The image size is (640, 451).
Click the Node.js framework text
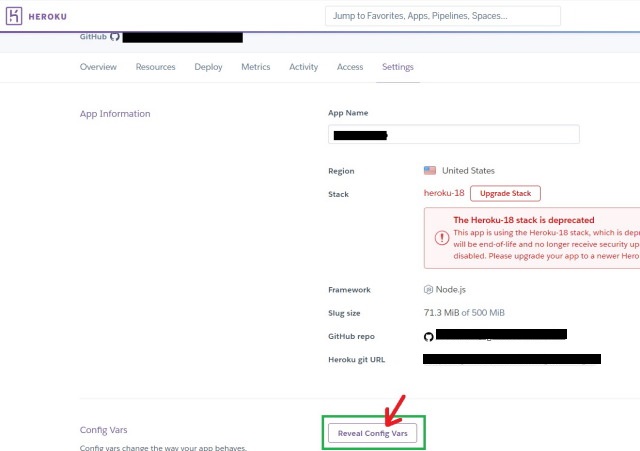click(451, 289)
